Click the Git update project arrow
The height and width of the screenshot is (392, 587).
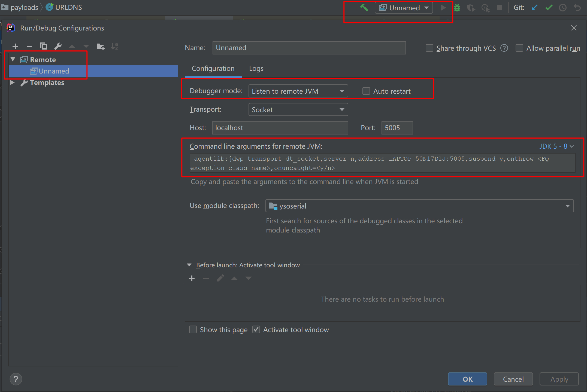[x=534, y=8]
